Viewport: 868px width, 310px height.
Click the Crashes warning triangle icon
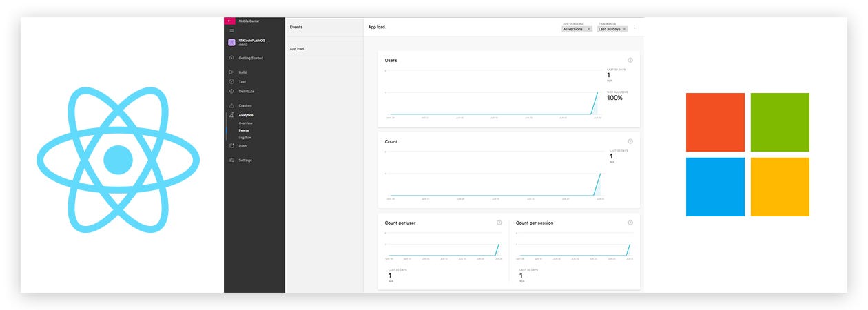point(231,105)
